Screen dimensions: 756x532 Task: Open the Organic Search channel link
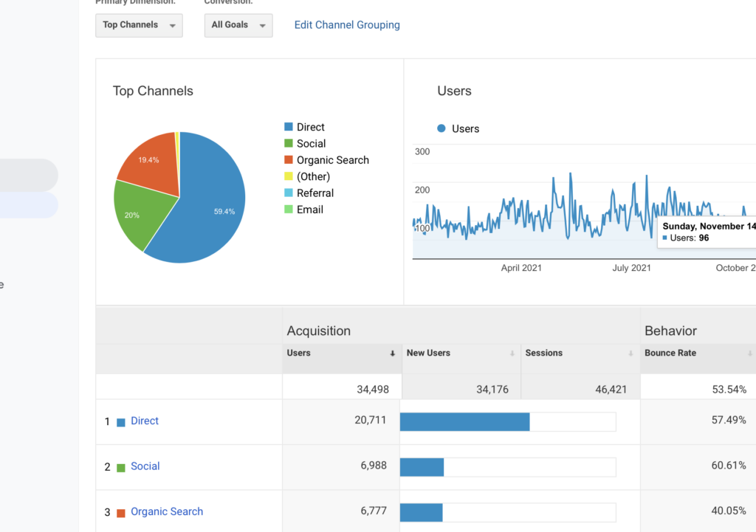(x=167, y=511)
